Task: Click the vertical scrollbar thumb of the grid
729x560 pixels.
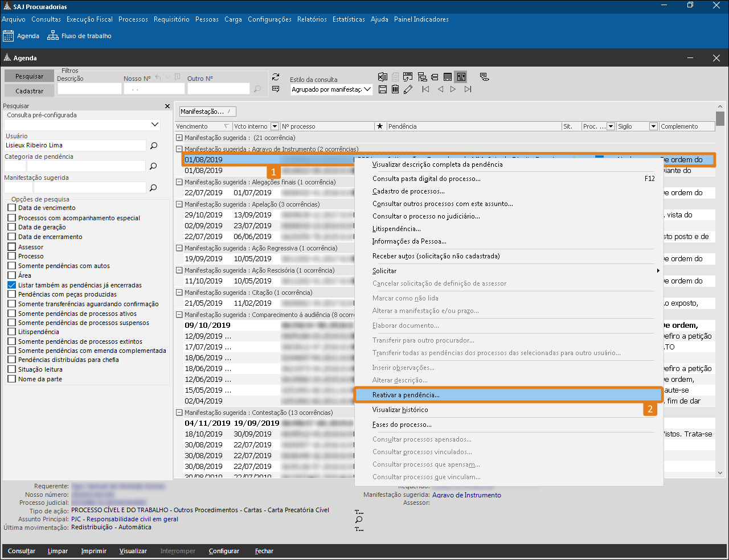Action: pos(720,118)
